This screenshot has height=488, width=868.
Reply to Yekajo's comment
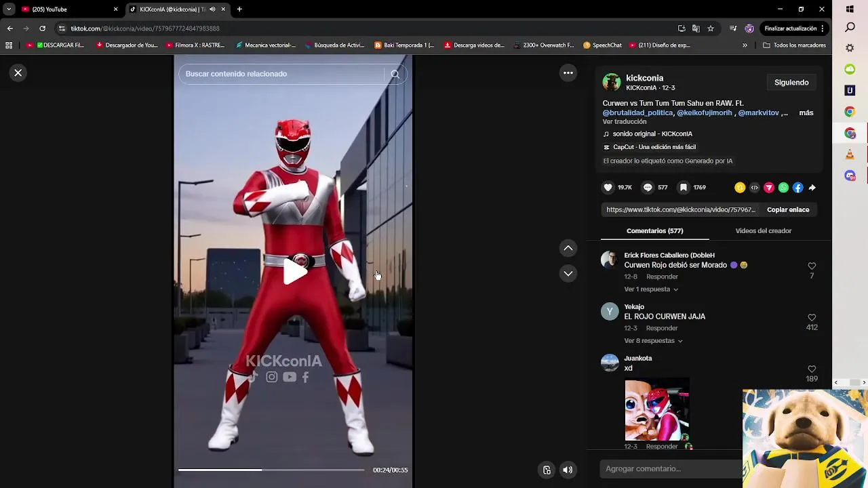(662, 328)
